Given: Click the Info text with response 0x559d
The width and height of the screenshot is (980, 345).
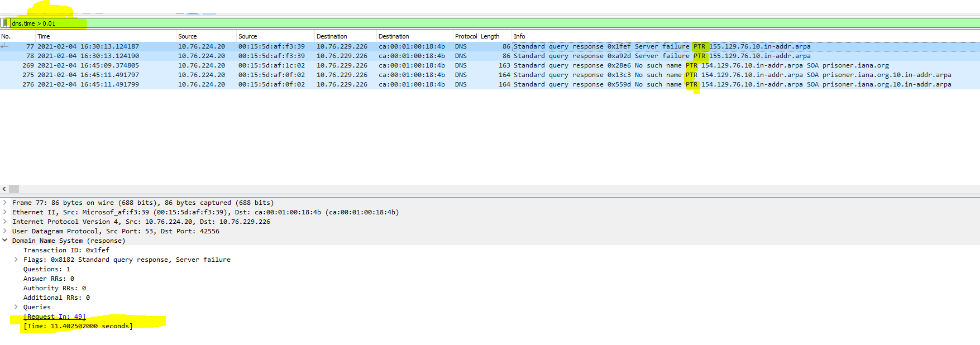Looking at the screenshot, I should [x=733, y=84].
